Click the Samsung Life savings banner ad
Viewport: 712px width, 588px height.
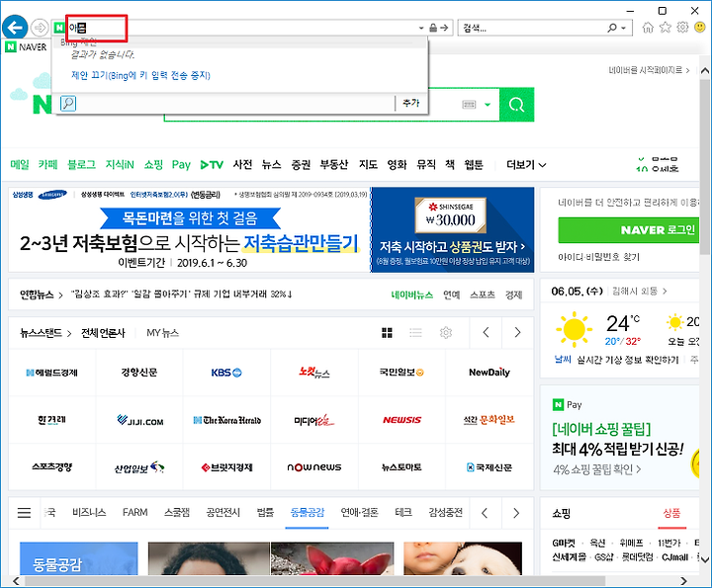pos(271,229)
